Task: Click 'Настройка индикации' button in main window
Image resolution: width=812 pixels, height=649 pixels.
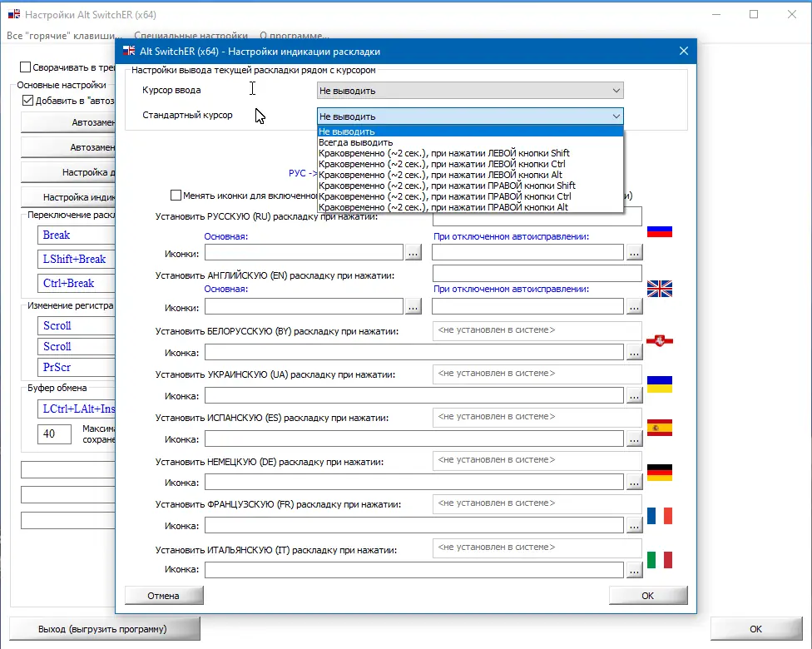Action: (x=68, y=197)
